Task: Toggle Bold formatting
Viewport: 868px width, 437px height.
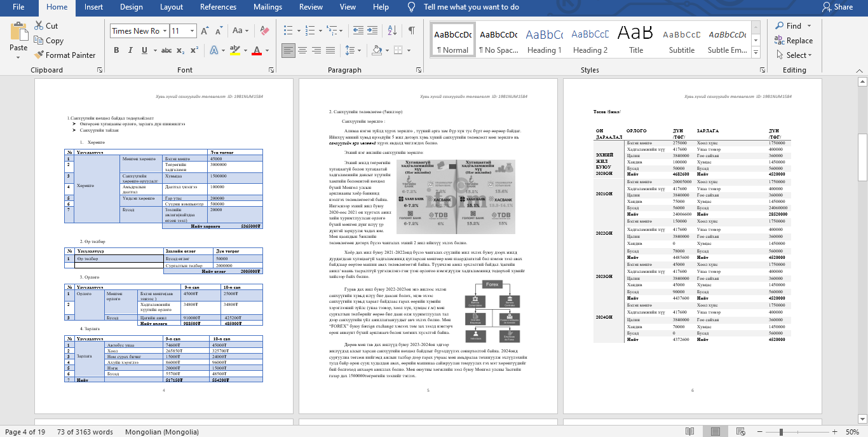Action: click(116, 50)
